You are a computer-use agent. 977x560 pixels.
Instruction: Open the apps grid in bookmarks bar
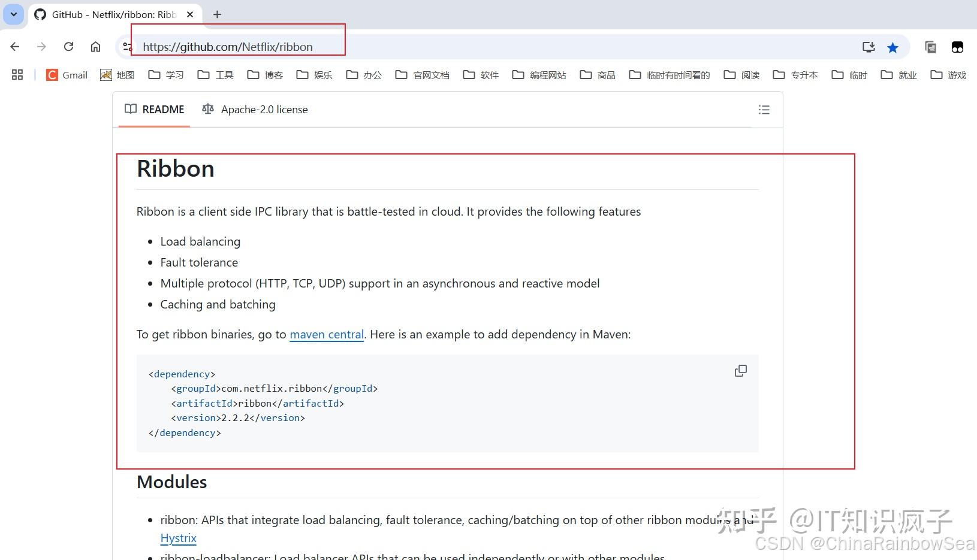tap(17, 75)
